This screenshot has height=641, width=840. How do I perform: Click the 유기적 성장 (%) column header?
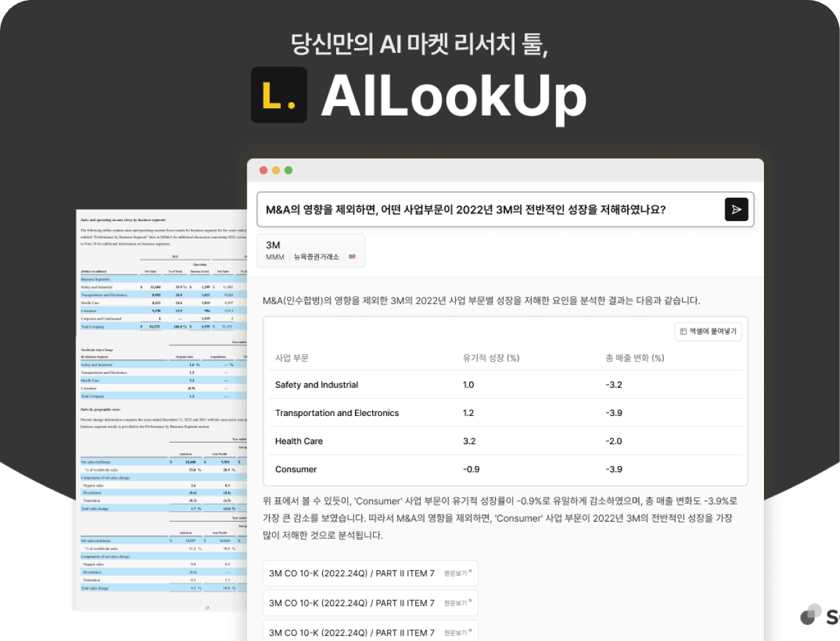point(491,358)
